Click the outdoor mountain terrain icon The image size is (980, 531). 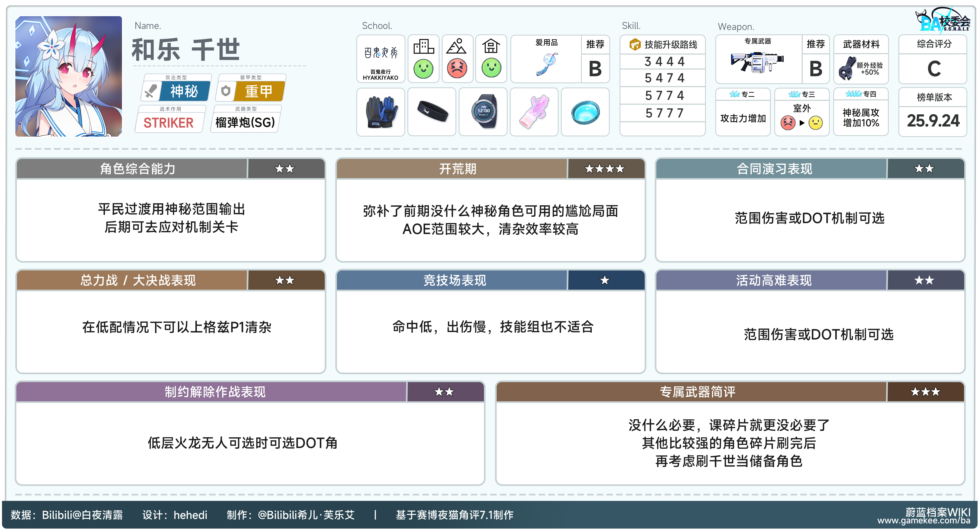(456, 47)
